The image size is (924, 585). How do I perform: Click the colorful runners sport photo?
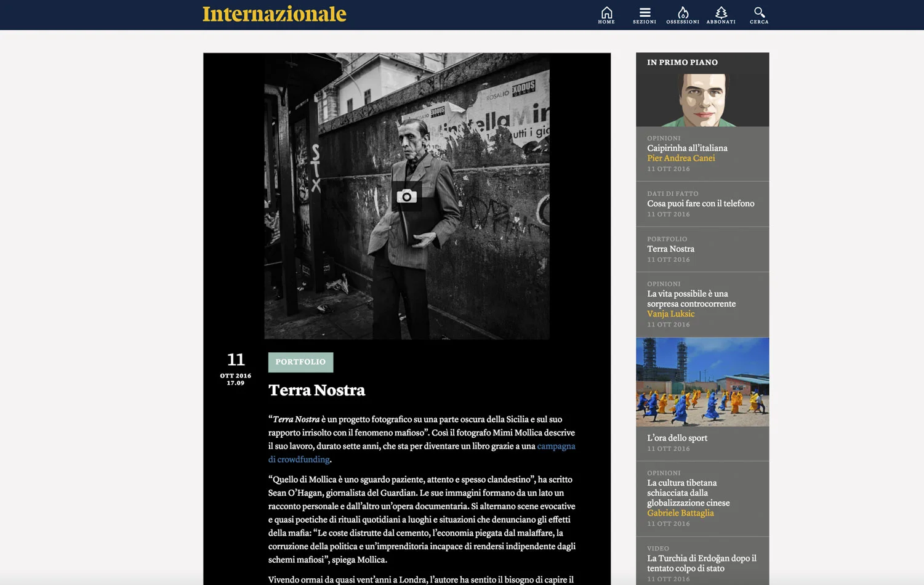click(702, 382)
